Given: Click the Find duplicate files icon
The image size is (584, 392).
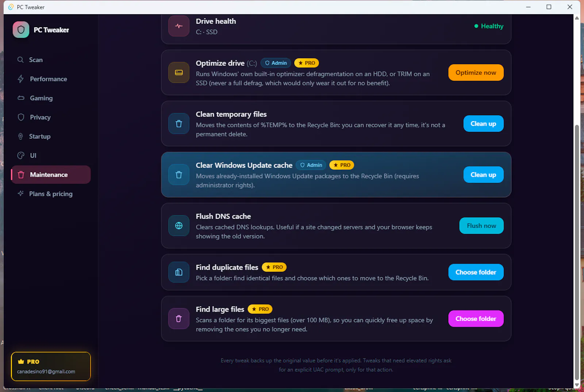Looking at the screenshot, I should coord(179,272).
